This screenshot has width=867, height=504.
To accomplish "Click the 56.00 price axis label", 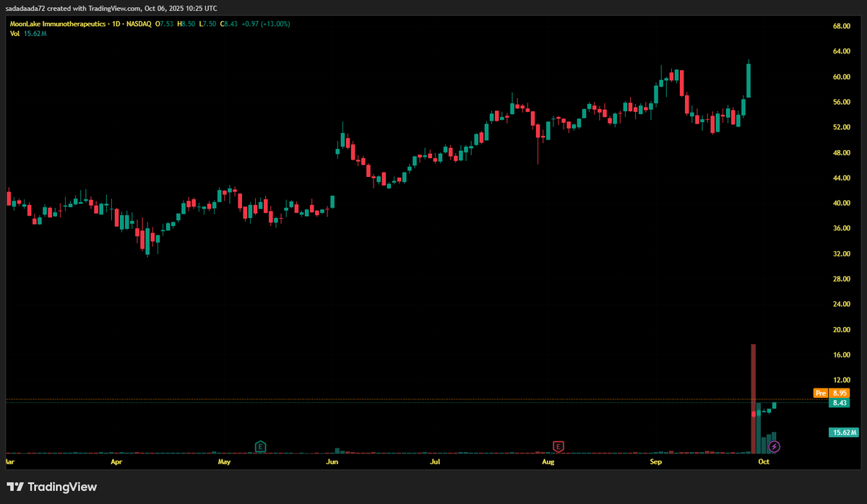I will (x=841, y=102).
